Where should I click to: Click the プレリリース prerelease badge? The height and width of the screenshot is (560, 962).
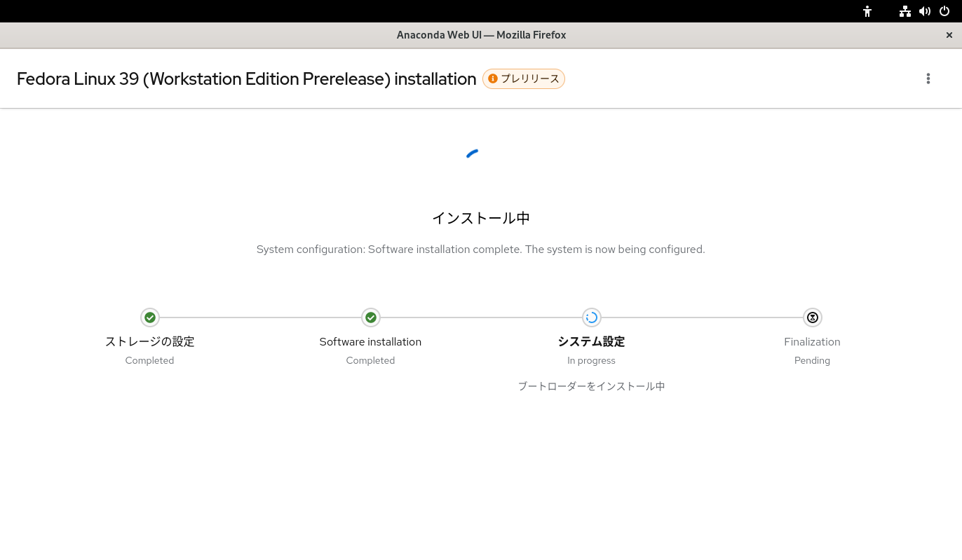point(524,78)
